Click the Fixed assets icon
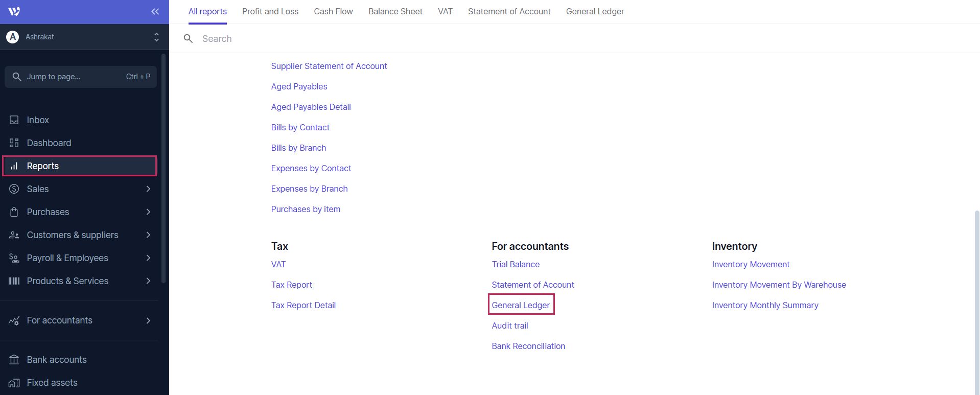The height and width of the screenshot is (395, 980). (14, 383)
